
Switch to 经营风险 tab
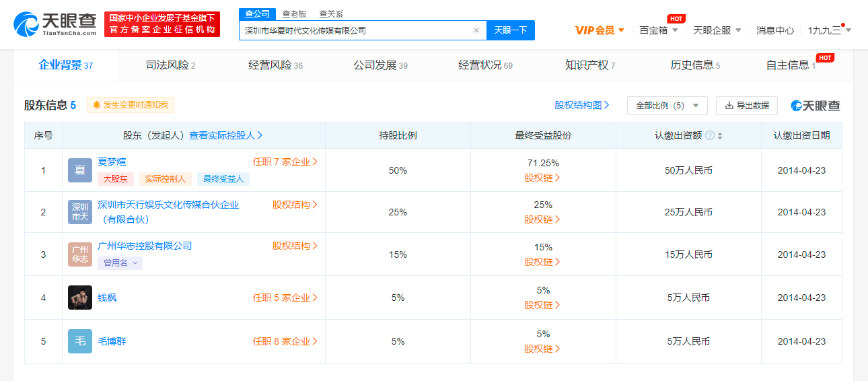(275, 65)
